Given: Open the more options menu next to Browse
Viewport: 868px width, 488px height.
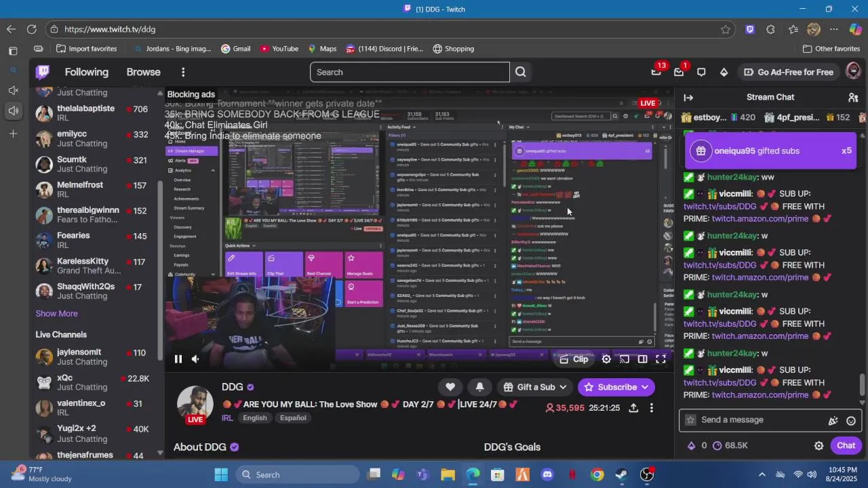Looking at the screenshot, I should [182, 72].
